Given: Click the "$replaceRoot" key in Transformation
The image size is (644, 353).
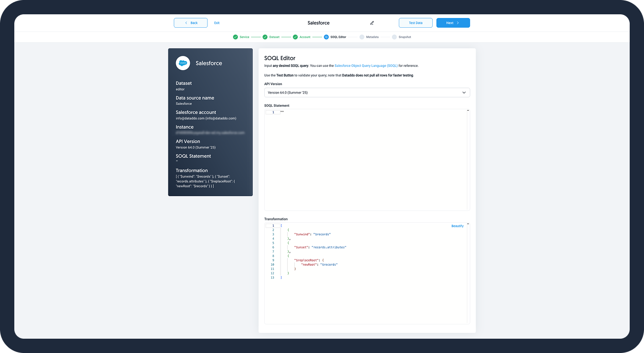Looking at the screenshot, I should (x=305, y=260).
